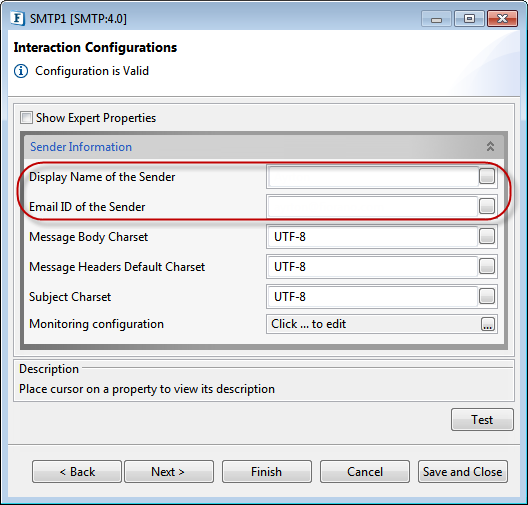Image resolution: width=528 pixels, height=505 pixels.
Task: Enable Show Expert Properties checkbox
Action: point(26,118)
